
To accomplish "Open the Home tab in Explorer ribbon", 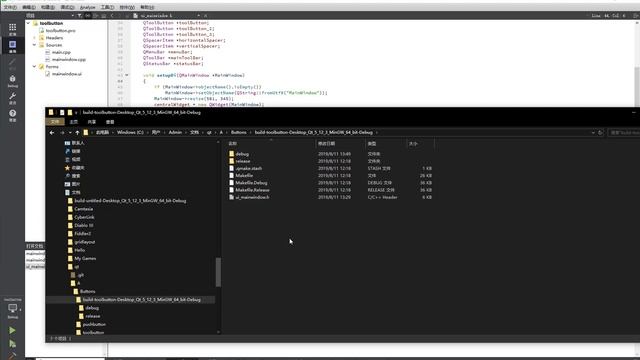I will pos(74,122).
